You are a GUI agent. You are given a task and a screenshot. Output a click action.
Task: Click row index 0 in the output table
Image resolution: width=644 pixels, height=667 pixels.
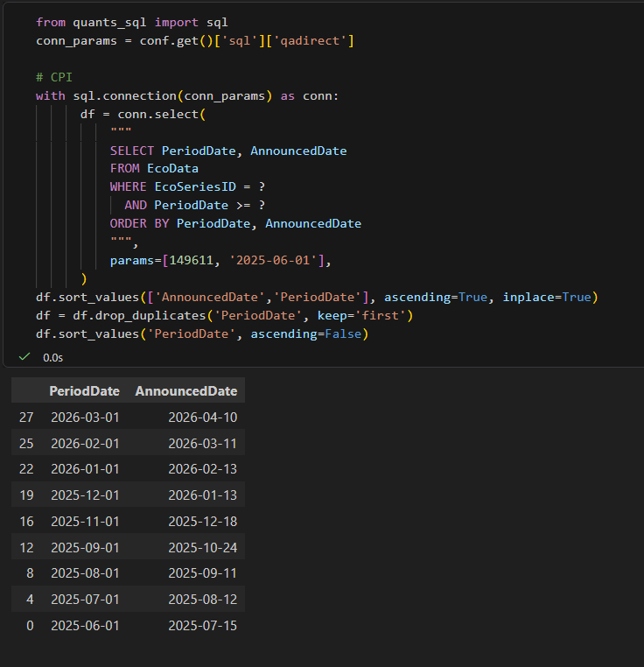coord(30,625)
